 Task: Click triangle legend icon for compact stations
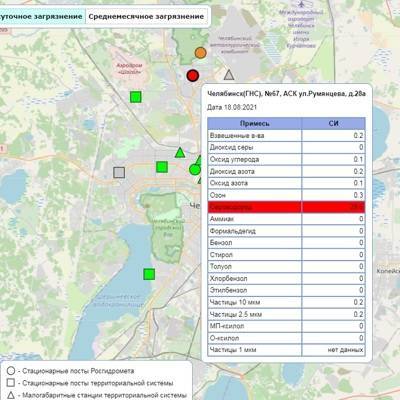tap(11, 395)
